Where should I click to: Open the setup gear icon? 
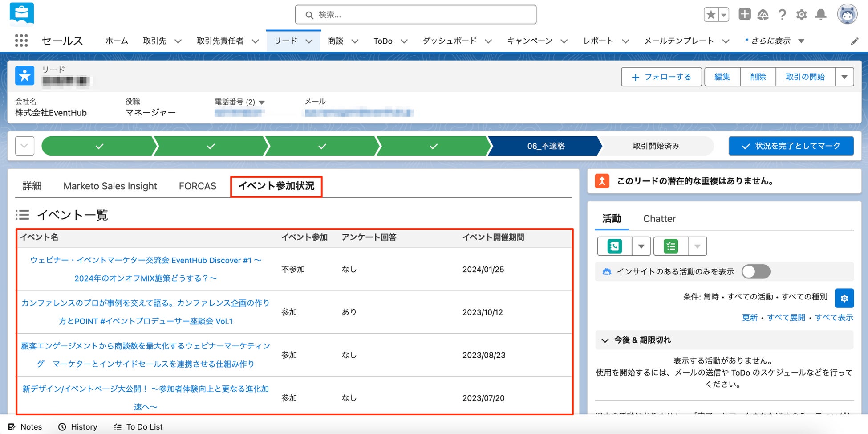(x=801, y=15)
